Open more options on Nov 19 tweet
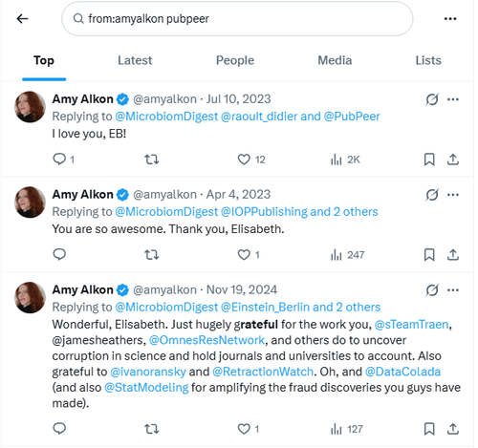This screenshot has width=478, height=448. point(453,290)
